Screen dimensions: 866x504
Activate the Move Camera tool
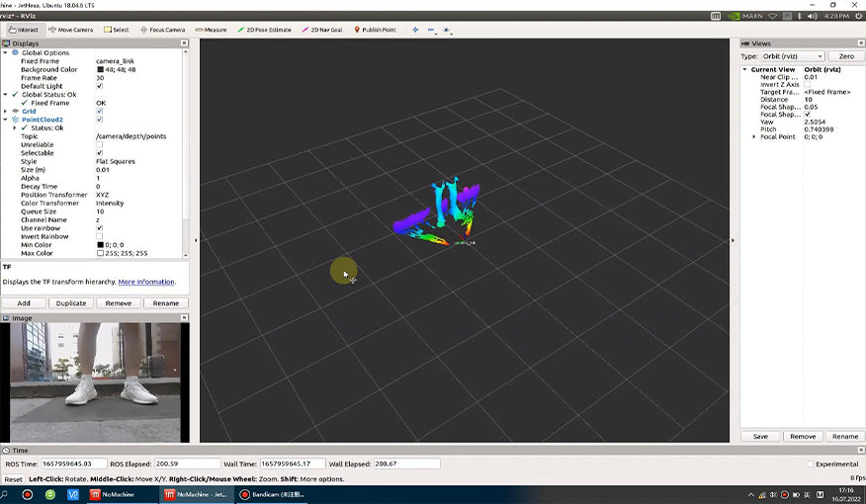coord(70,30)
